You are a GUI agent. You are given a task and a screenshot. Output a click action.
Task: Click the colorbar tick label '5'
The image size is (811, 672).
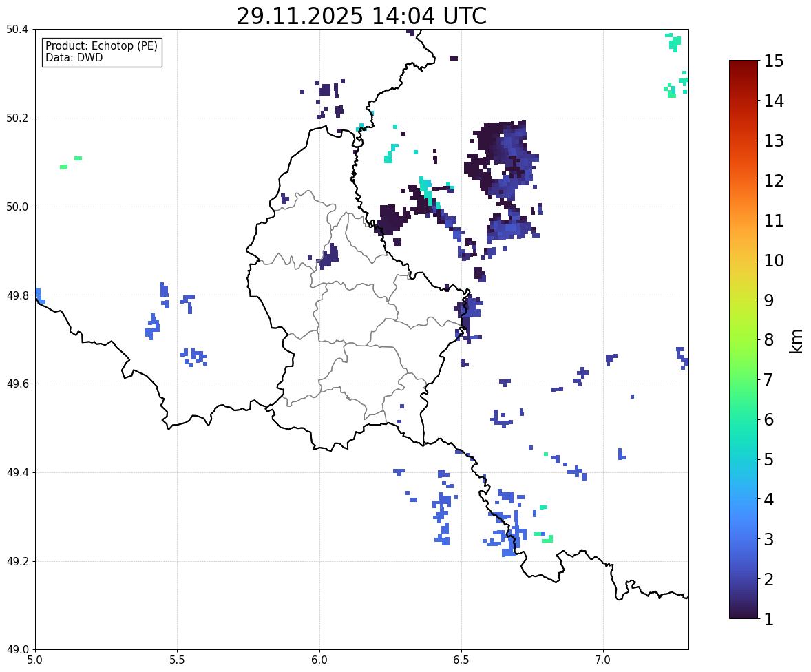click(768, 459)
